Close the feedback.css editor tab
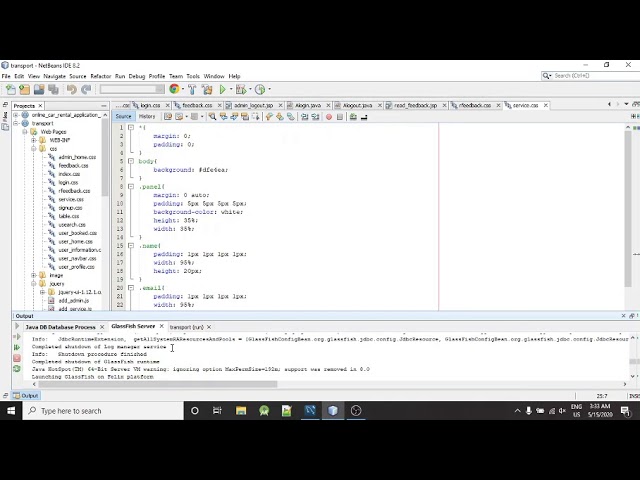 tap(220, 105)
